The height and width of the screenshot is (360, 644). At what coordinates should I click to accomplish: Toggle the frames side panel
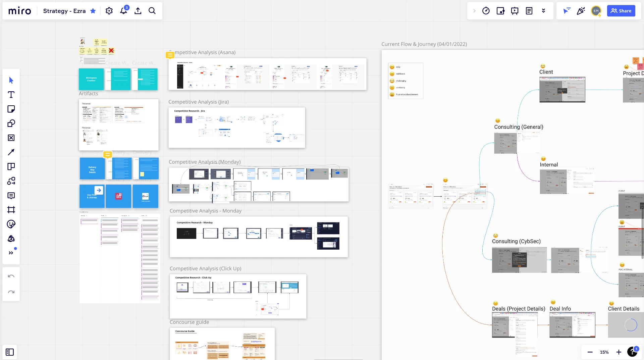pos(10,352)
